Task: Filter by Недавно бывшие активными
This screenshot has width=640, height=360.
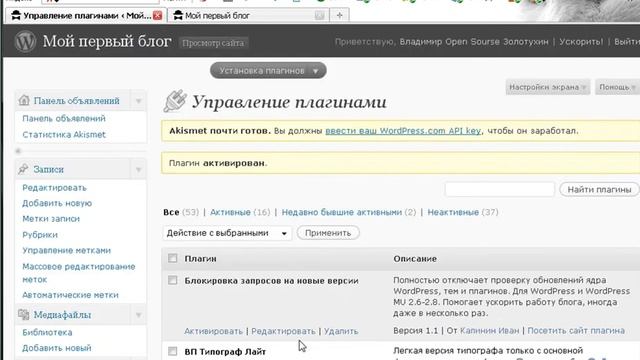Action: pyautogui.click(x=342, y=212)
